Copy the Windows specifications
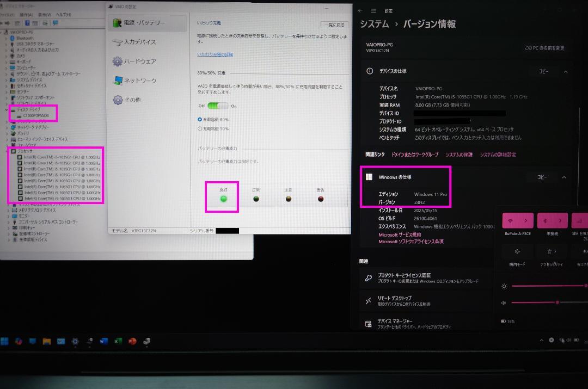 542,177
